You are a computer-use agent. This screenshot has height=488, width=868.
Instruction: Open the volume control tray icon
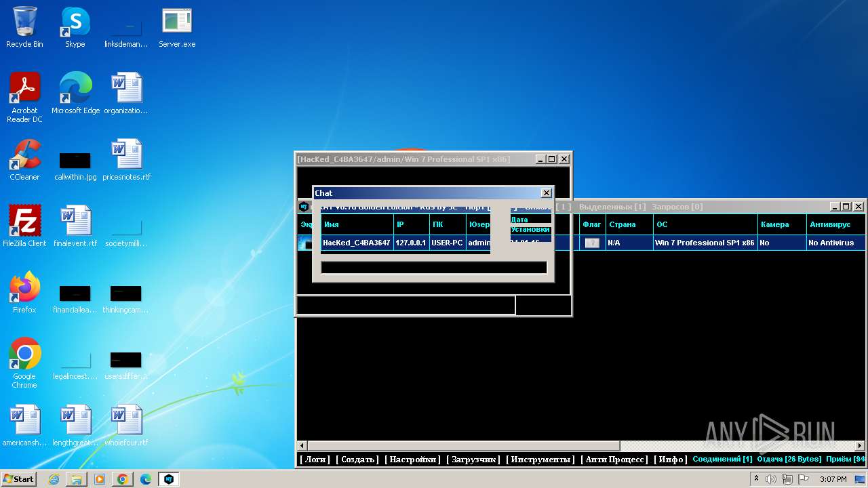coord(771,479)
